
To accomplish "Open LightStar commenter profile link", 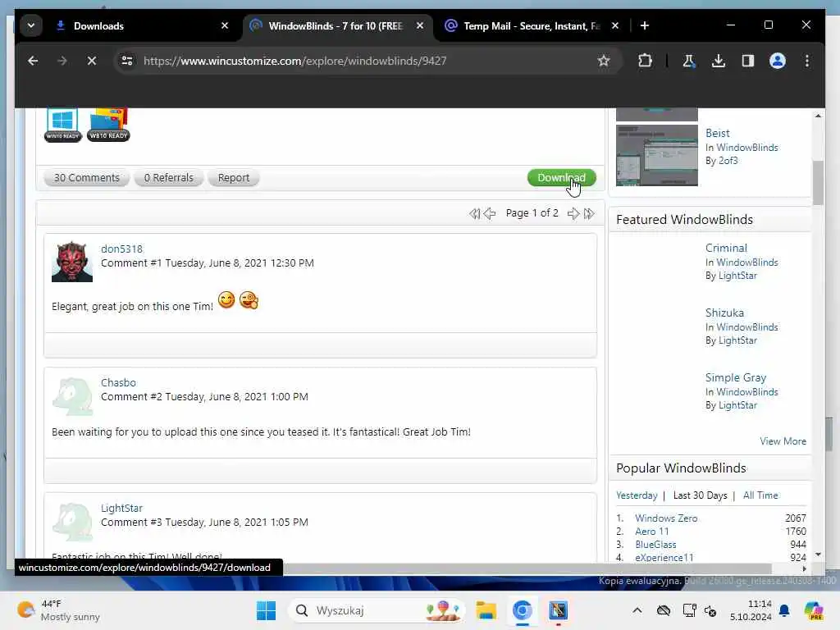I will coord(121,509).
